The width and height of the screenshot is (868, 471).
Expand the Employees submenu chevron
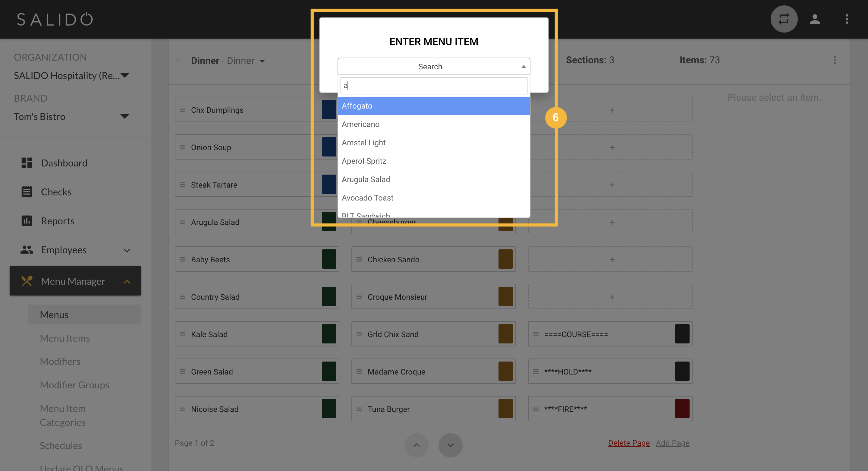(x=127, y=250)
